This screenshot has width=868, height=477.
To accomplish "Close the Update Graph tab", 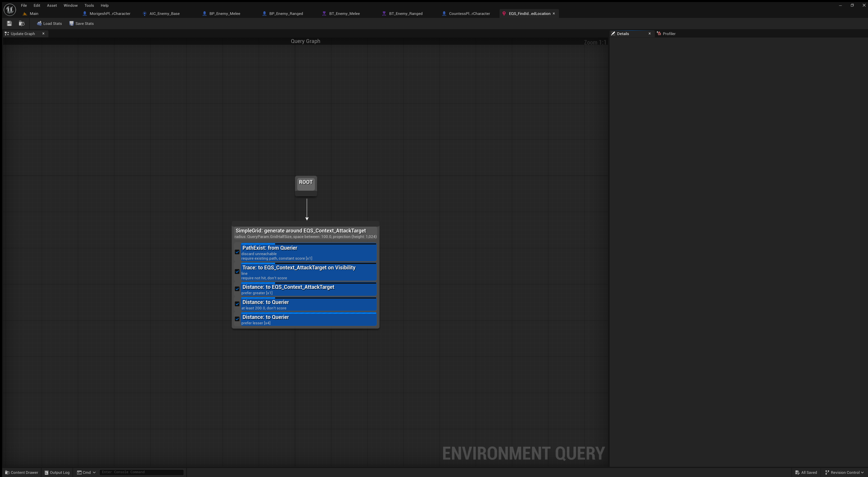I will click(43, 34).
